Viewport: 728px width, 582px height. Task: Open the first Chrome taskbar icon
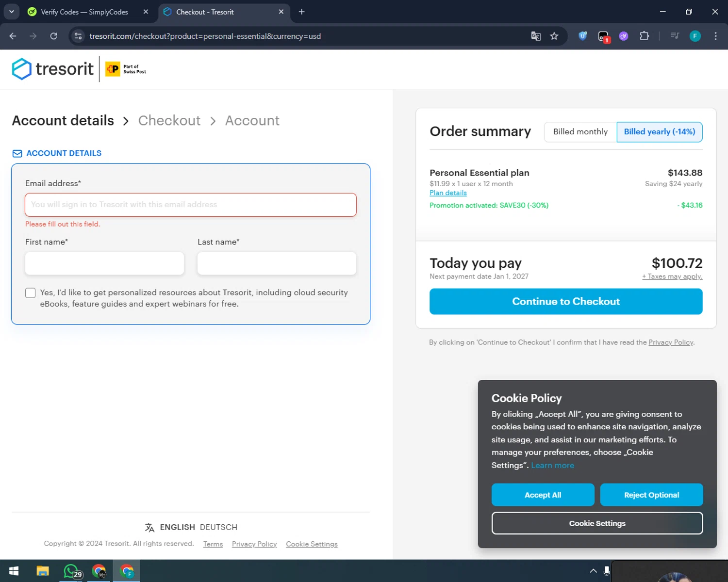[99, 571]
